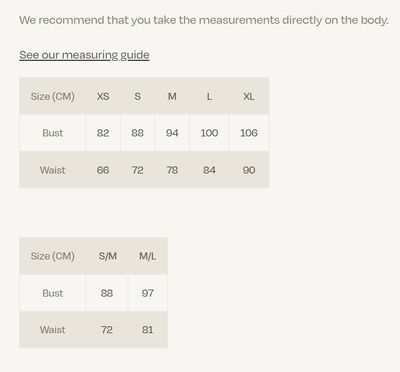Select the XL size header cell
400x372 pixels.
click(249, 96)
